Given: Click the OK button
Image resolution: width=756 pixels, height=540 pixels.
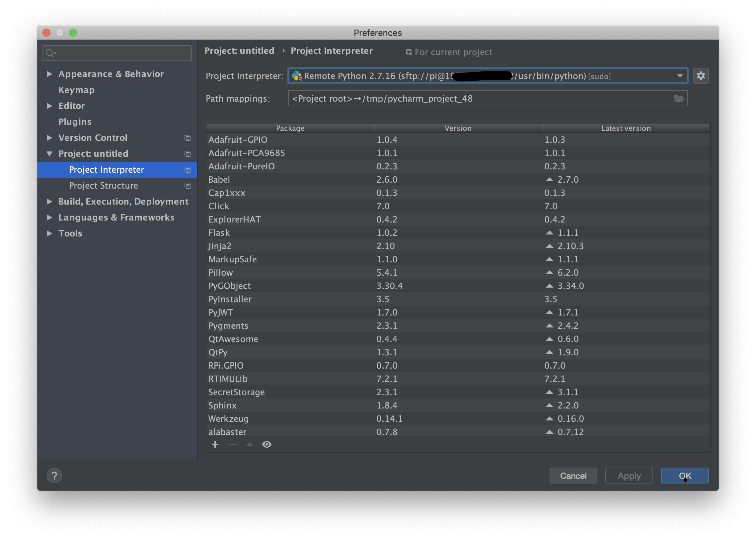Looking at the screenshot, I should coord(685,476).
